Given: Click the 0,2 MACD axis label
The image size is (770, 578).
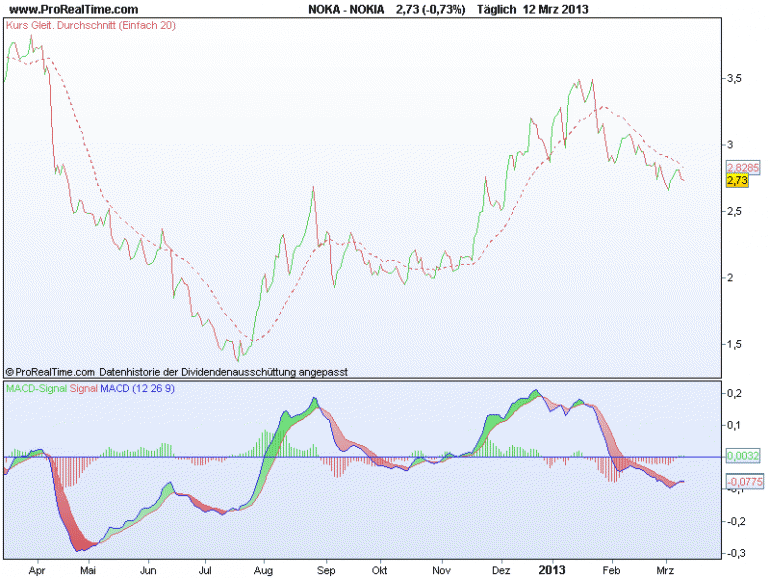Looking at the screenshot, I should (x=734, y=393).
